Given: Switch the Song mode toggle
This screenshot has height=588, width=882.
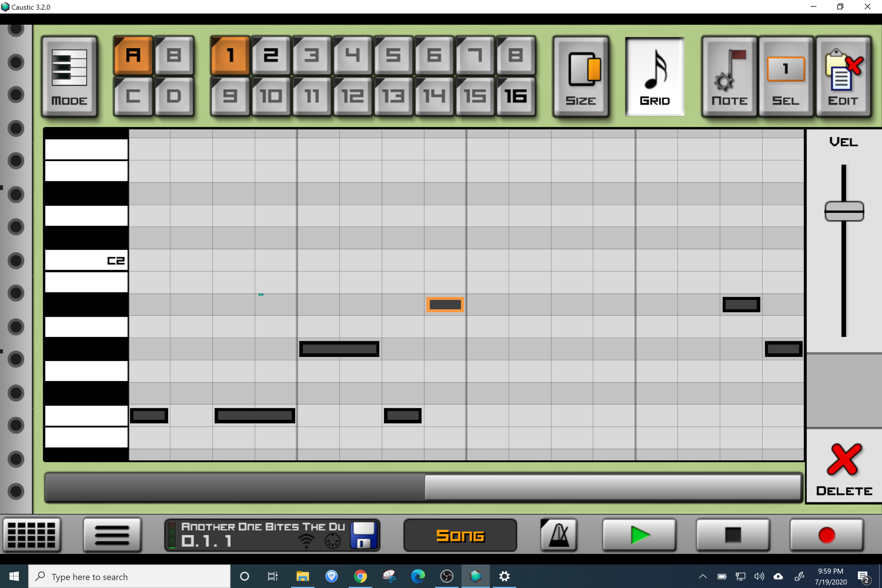Looking at the screenshot, I should click(460, 535).
